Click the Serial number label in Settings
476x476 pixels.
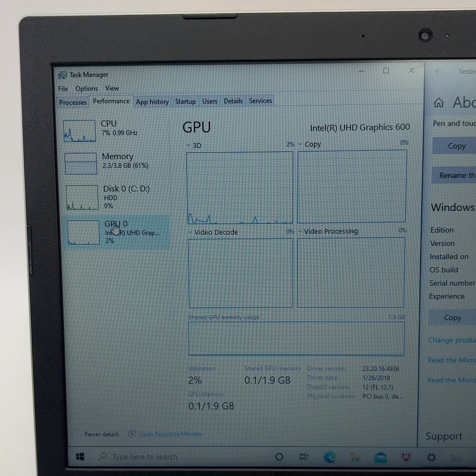pos(452,283)
